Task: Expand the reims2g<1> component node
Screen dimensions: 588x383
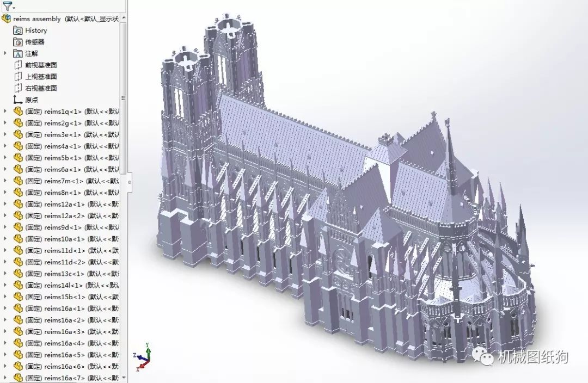Action: 5,123
